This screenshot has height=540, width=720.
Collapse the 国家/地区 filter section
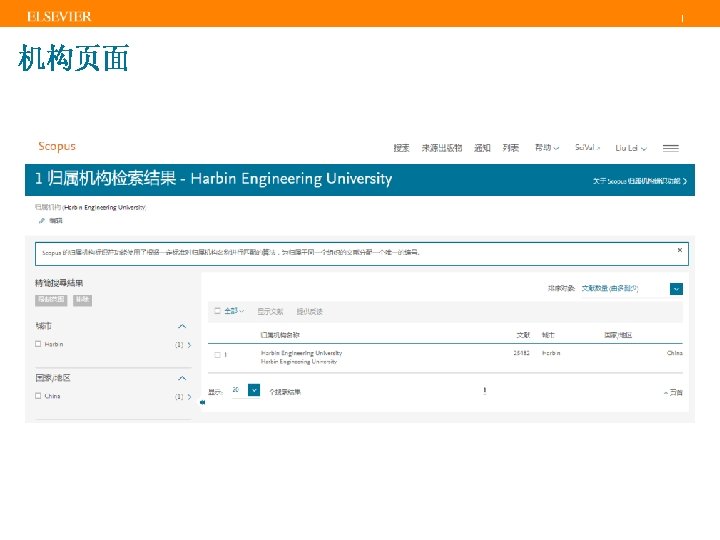point(182,378)
